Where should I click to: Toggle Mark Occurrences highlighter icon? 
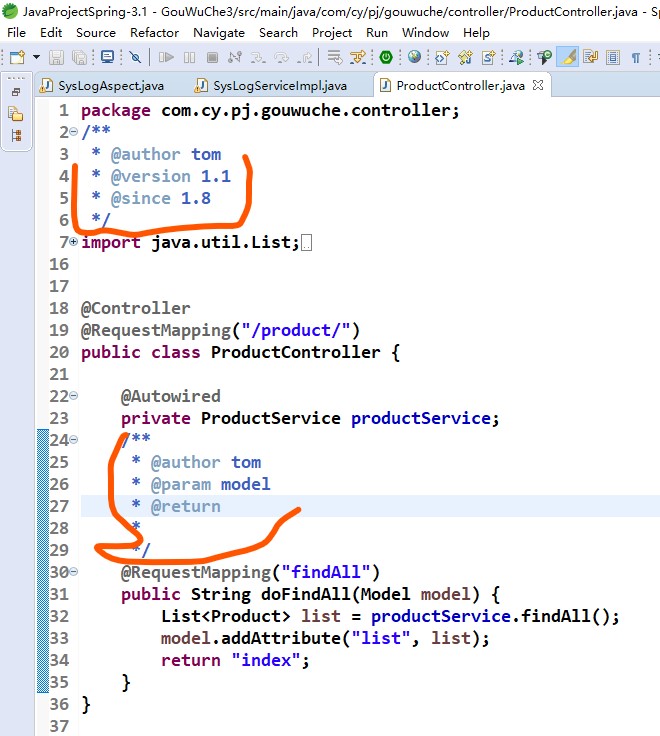(x=568, y=57)
